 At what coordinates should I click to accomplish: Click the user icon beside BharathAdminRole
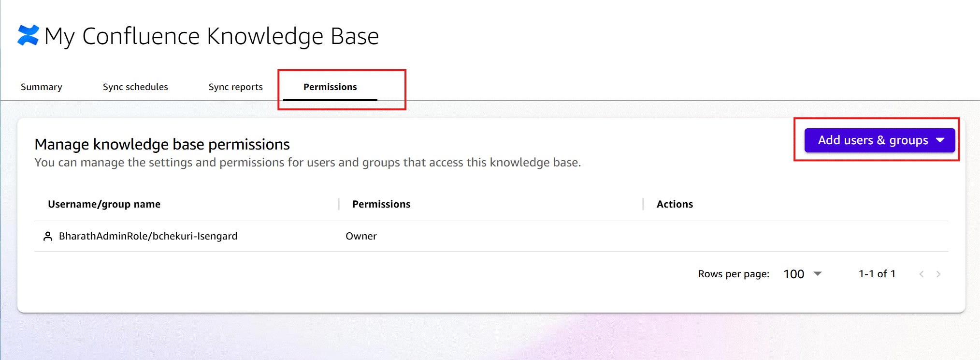coord(48,236)
